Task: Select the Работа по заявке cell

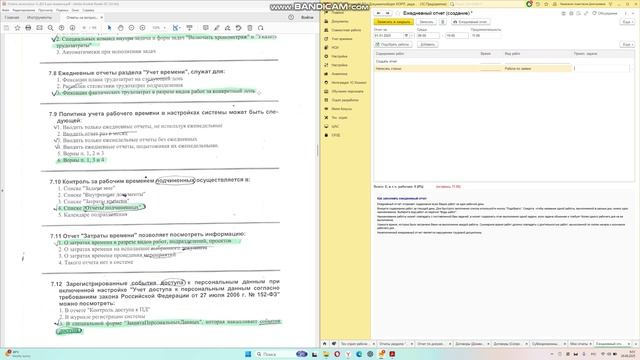Action: point(537,69)
